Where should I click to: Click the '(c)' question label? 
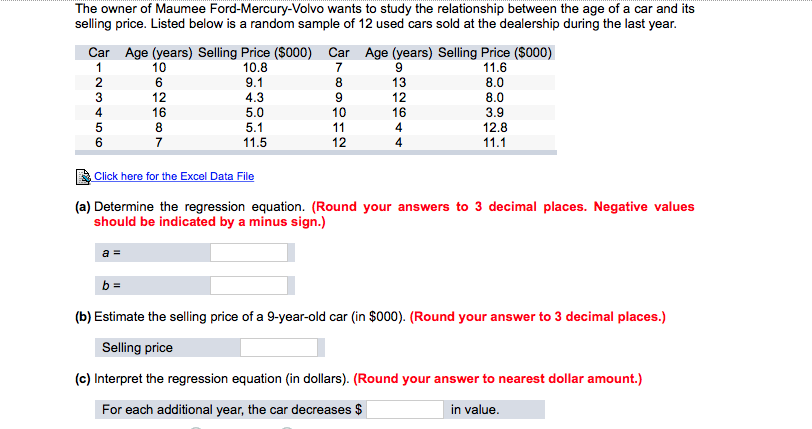(x=83, y=379)
